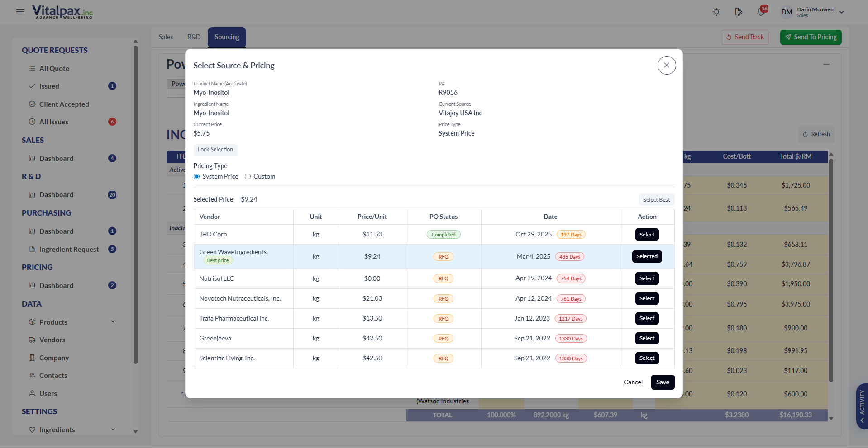Viewport: 868px width, 448px height.
Task: Expand the Products submenu chevron
Action: pyautogui.click(x=113, y=321)
